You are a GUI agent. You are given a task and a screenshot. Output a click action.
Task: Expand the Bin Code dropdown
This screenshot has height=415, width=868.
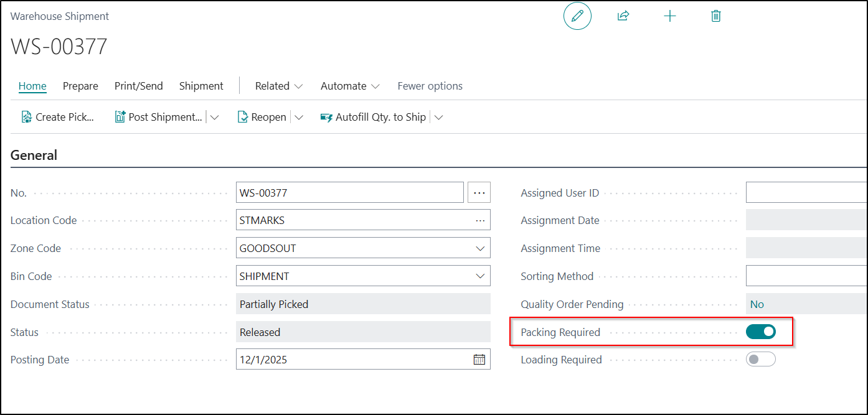click(x=480, y=276)
